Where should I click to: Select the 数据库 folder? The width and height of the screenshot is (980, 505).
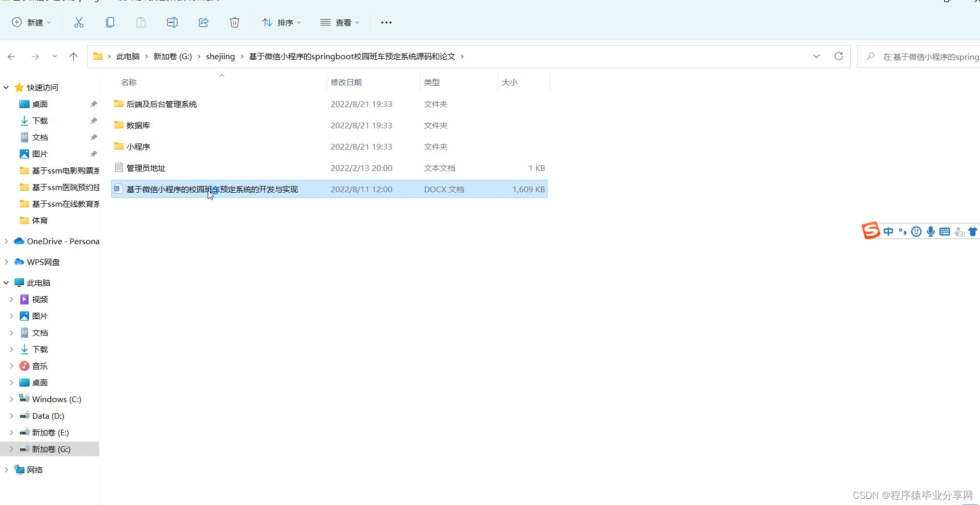[x=329, y=125]
